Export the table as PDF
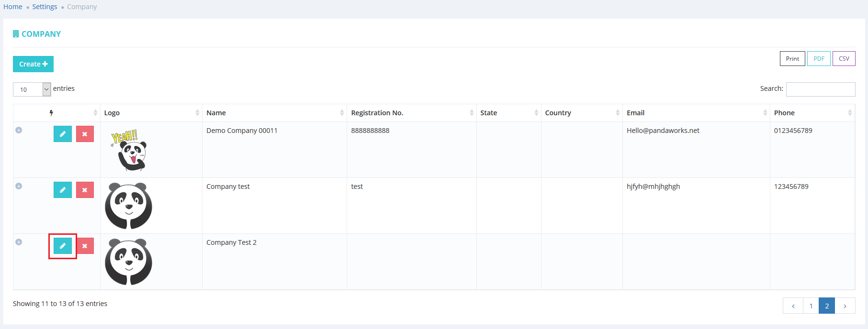The width and height of the screenshot is (868, 329). [x=819, y=59]
